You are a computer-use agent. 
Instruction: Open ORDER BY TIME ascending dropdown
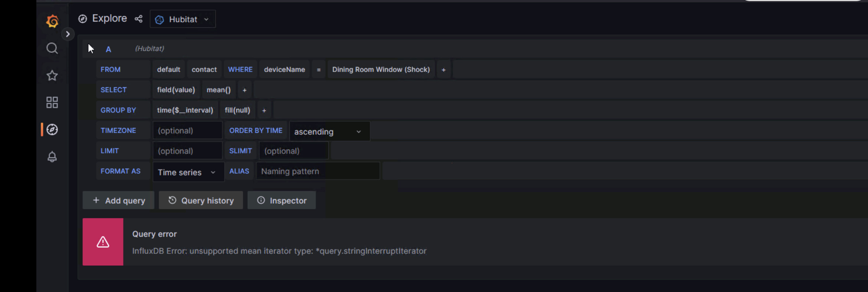329,131
